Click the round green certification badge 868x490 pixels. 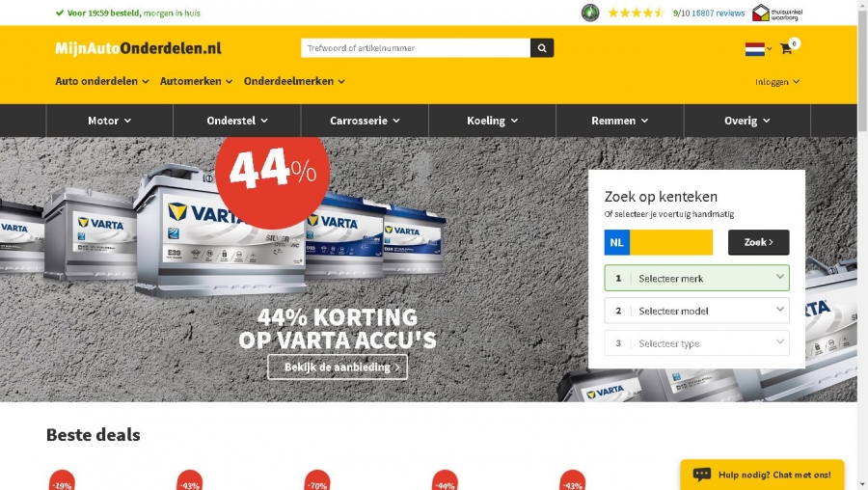[590, 13]
